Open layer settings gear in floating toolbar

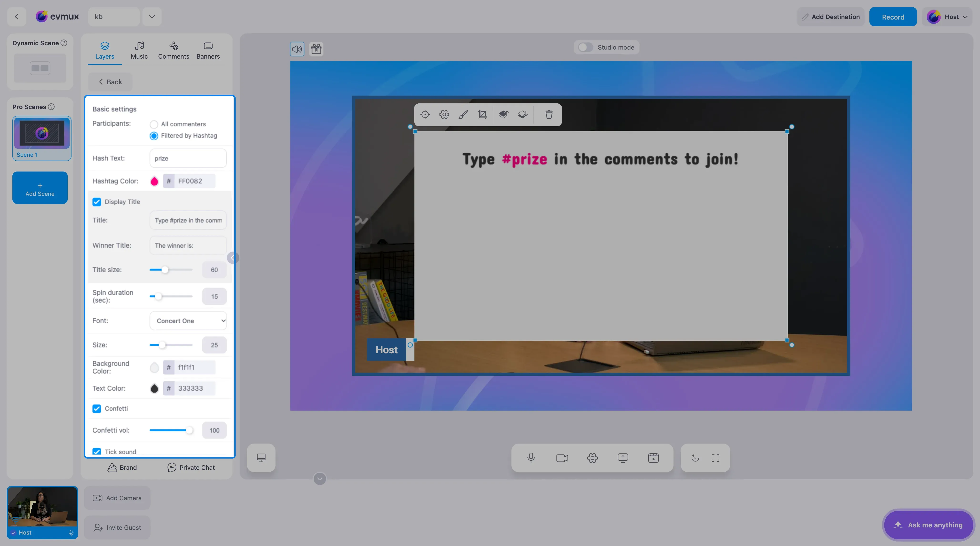click(444, 114)
